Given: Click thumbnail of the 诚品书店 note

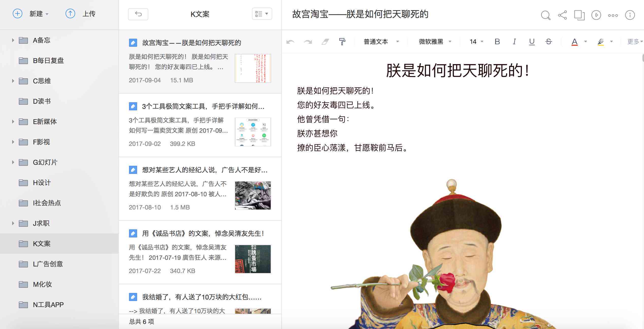Looking at the screenshot, I should 253,259.
